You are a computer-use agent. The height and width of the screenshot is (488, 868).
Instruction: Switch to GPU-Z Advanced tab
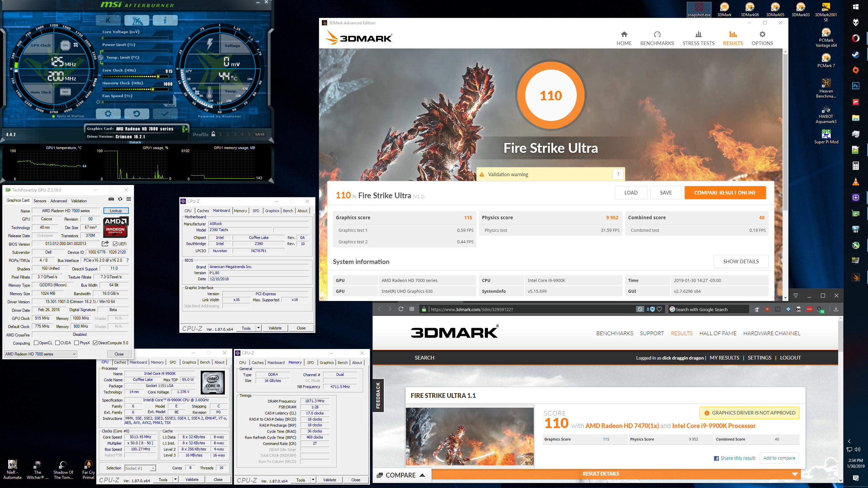coord(59,201)
